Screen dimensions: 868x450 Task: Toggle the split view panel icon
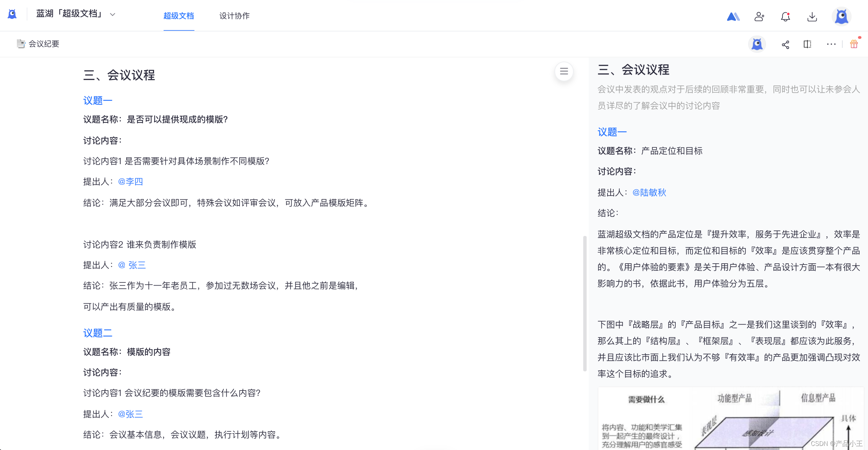tap(807, 44)
